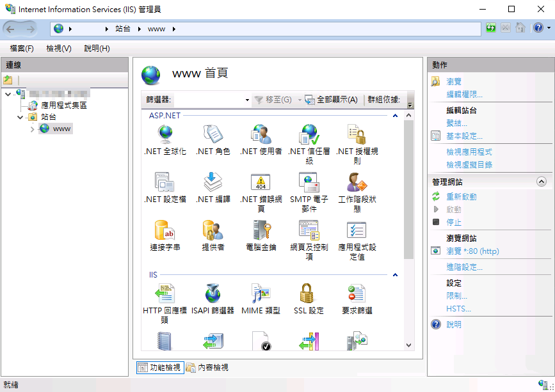The image size is (555, 392).
Task: Open the SSL 設定 feature
Action: click(309, 300)
